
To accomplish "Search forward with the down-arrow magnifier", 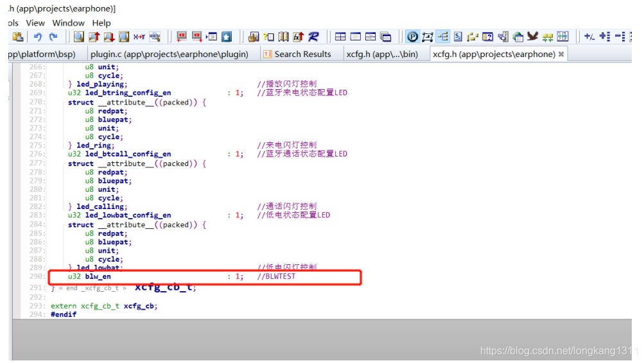I will pyautogui.click(x=109, y=37).
